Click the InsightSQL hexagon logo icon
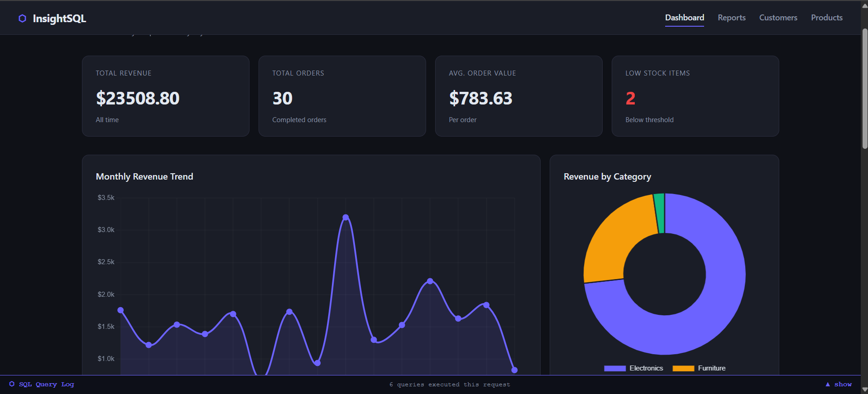 pyautogui.click(x=22, y=19)
